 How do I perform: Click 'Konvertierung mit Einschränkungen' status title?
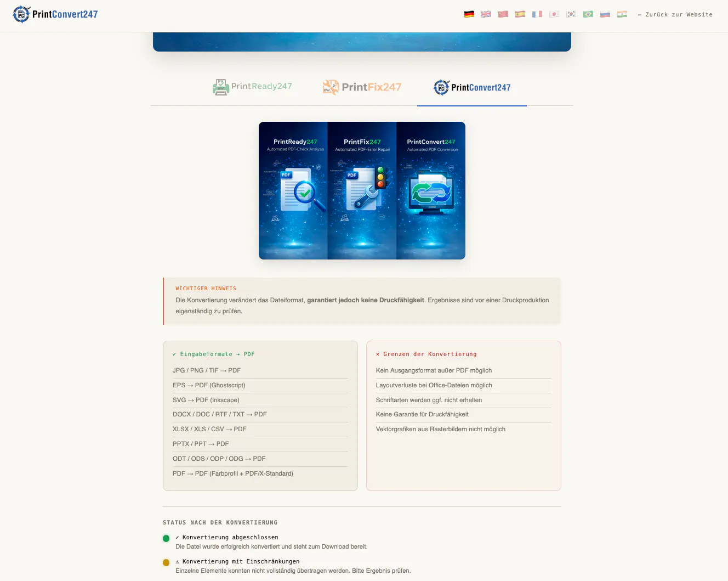(x=237, y=562)
